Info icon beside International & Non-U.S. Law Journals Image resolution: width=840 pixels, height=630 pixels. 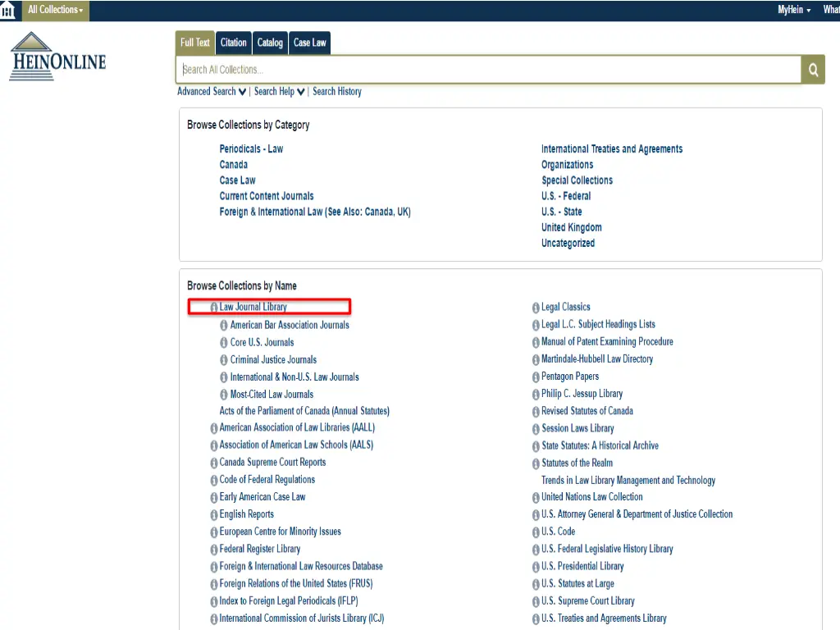[224, 377]
